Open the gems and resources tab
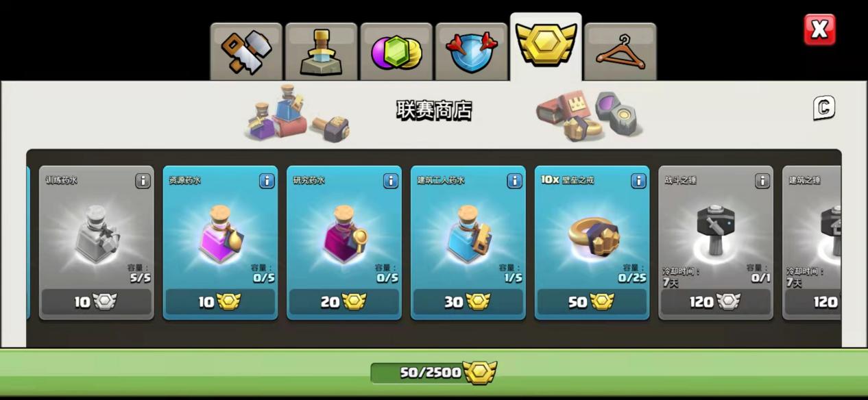Screen dimensions: 868x400 (396, 51)
